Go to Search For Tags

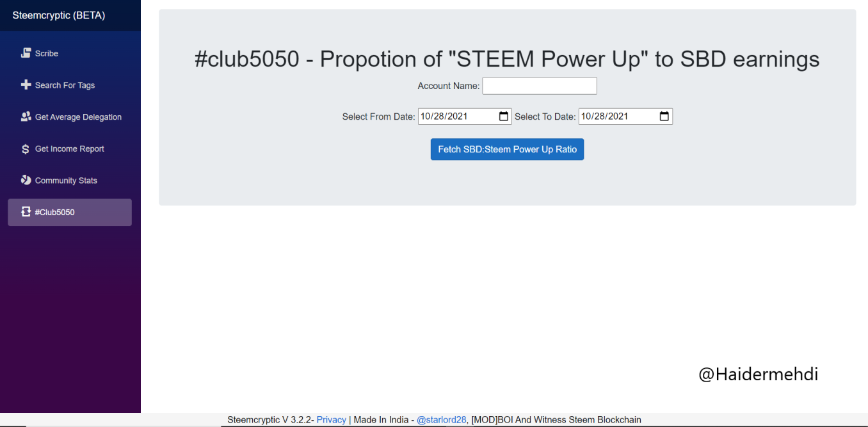pos(70,85)
